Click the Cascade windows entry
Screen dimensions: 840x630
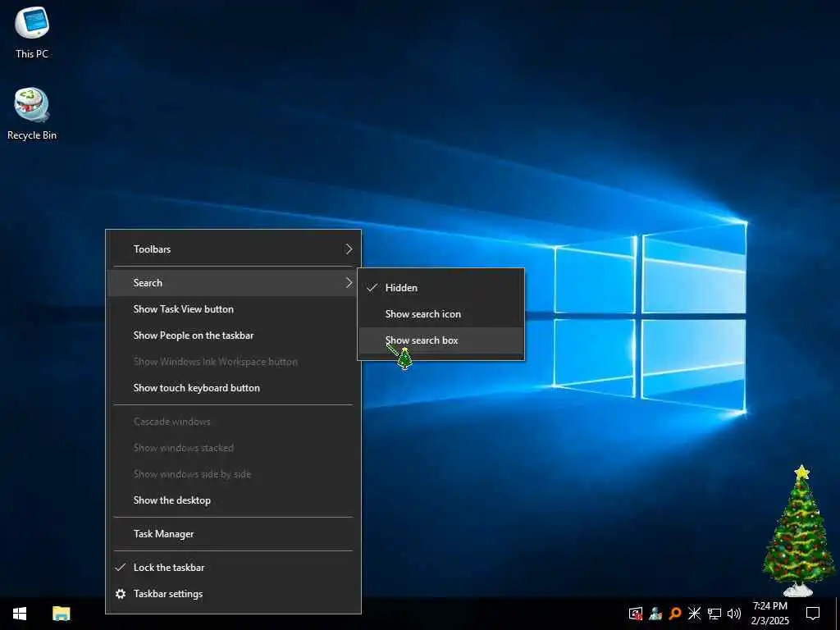point(233,422)
